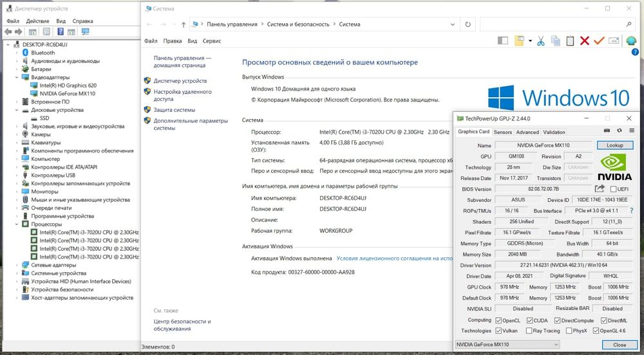Toggle the PhysX checkbox
The width and height of the screenshot is (644, 355).
569,331
